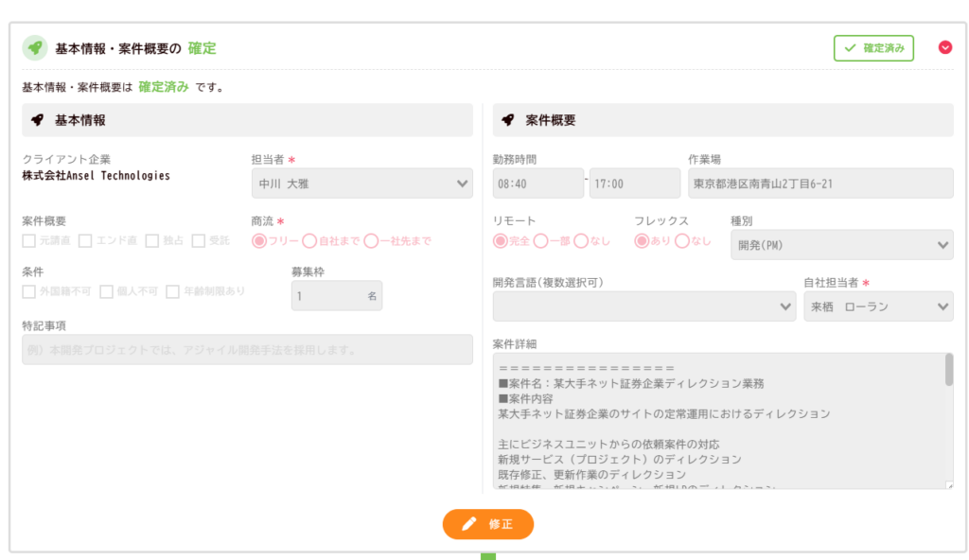
Task: Open the 担当者 dropdown showing 中川 大雅
Action: pos(361,184)
